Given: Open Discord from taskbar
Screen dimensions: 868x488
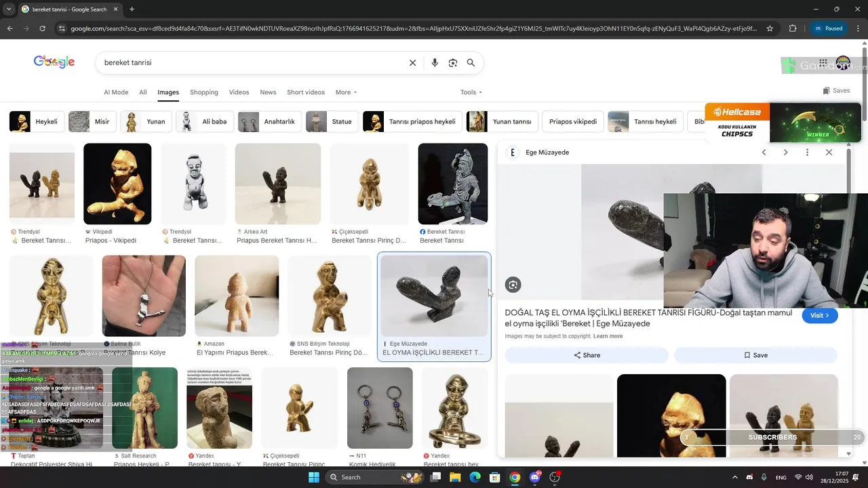Looking at the screenshot, I should (x=535, y=477).
